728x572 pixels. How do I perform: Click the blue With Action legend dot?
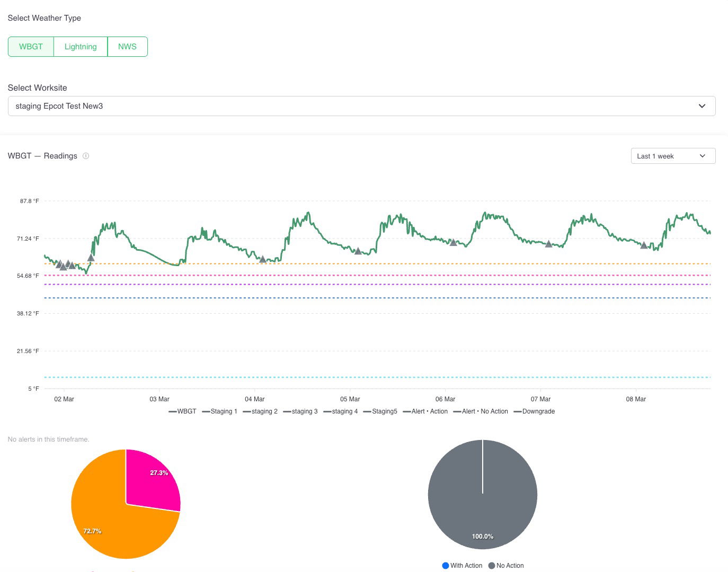pos(446,566)
